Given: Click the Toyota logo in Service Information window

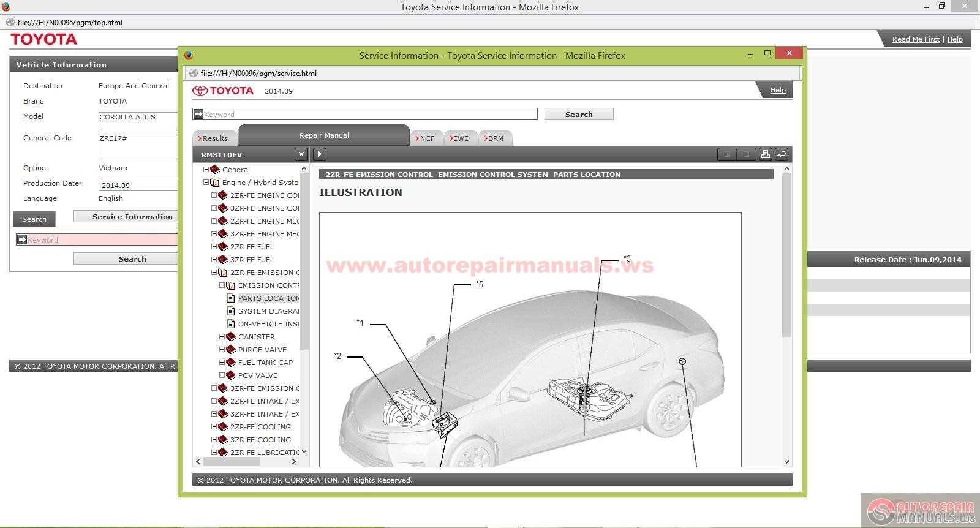Looking at the screenshot, I should coord(223,91).
